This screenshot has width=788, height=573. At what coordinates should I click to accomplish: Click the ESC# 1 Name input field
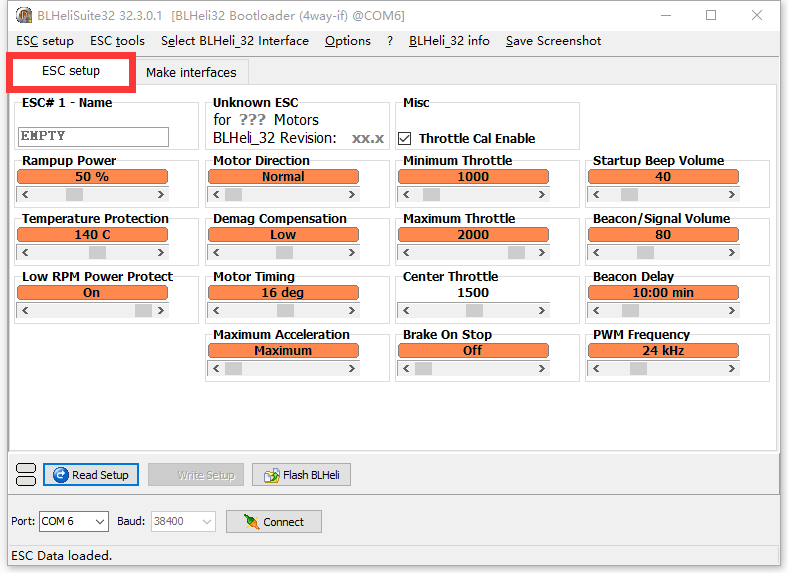coord(93,136)
